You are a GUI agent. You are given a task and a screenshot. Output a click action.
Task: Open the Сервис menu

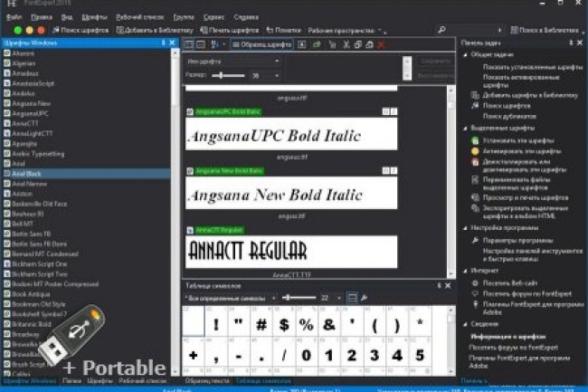tap(214, 17)
